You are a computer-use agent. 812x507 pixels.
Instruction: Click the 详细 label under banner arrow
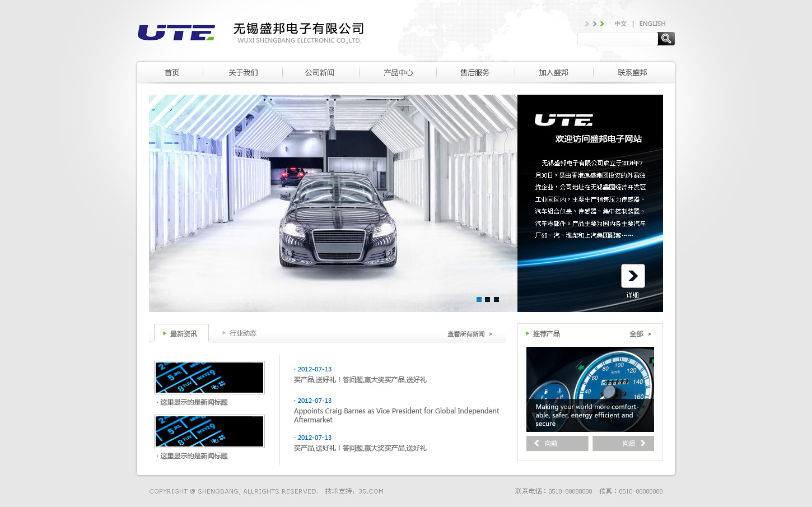[633, 295]
